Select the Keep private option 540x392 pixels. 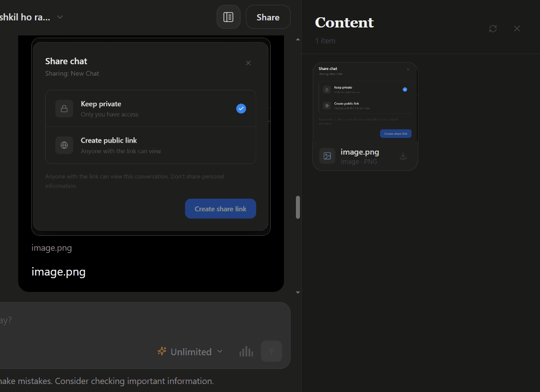point(151,109)
